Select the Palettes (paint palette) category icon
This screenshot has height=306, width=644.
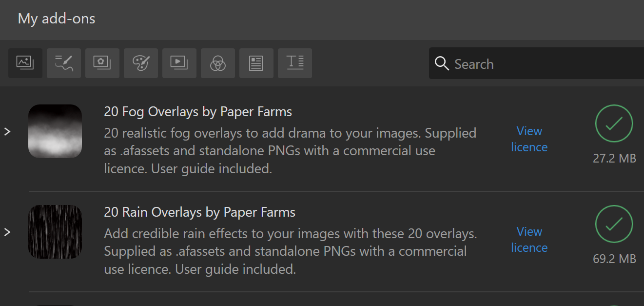(140, 63)
